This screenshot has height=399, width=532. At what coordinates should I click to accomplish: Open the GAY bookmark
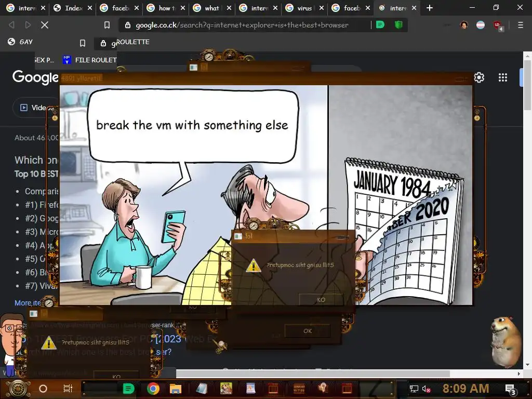[20, 42]
